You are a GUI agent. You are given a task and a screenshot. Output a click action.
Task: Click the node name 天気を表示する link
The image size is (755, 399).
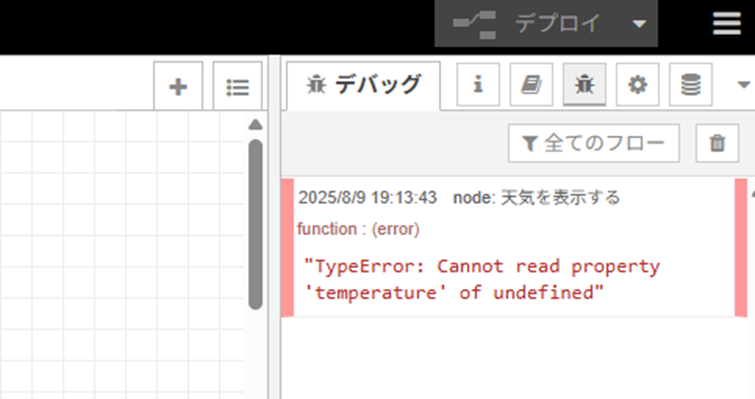[560, 197]
